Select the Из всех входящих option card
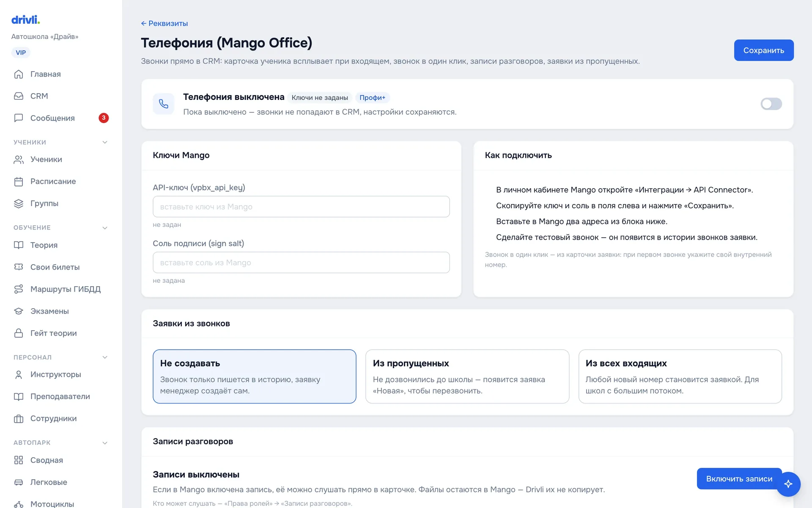This screenshot has width=812, height=508. pos(680,376)
